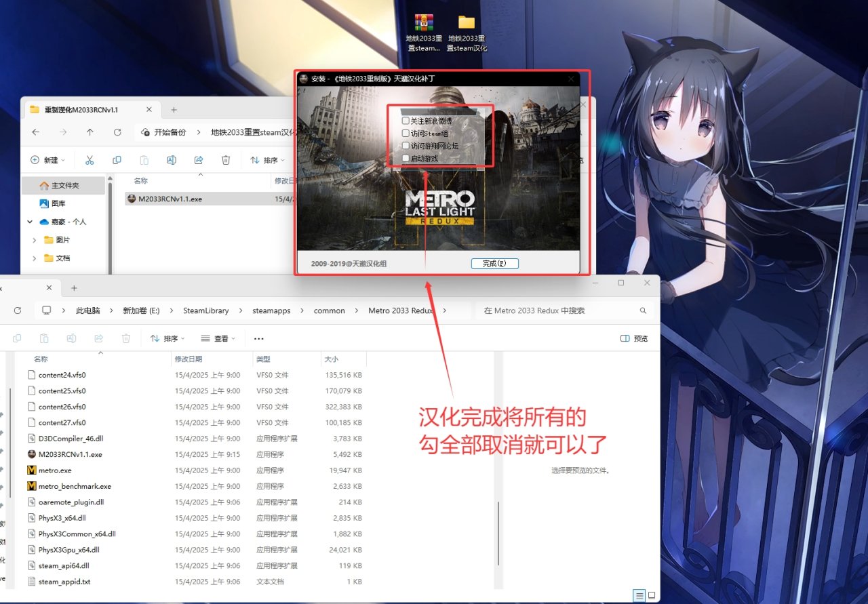Image resolution: width=868 pixels, height=604 pixels.
Task: Click the Cut icon in the upper Explorer toolbar
Action: pyautogui.click(x=89, y=160)
